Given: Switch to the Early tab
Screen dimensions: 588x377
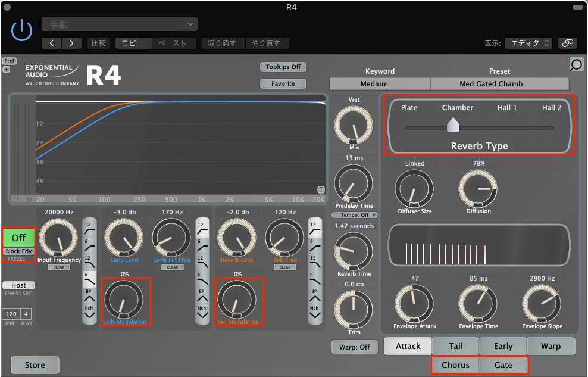Looking at the screenshot, I should [x=503, y=346].
